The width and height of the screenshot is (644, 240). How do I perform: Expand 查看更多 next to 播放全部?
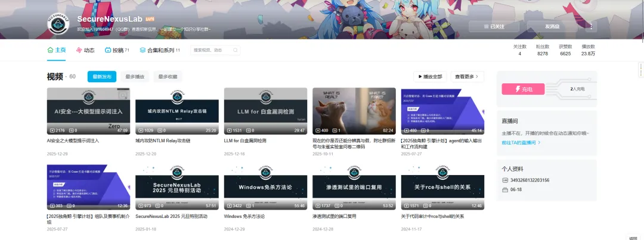(467, 76)
